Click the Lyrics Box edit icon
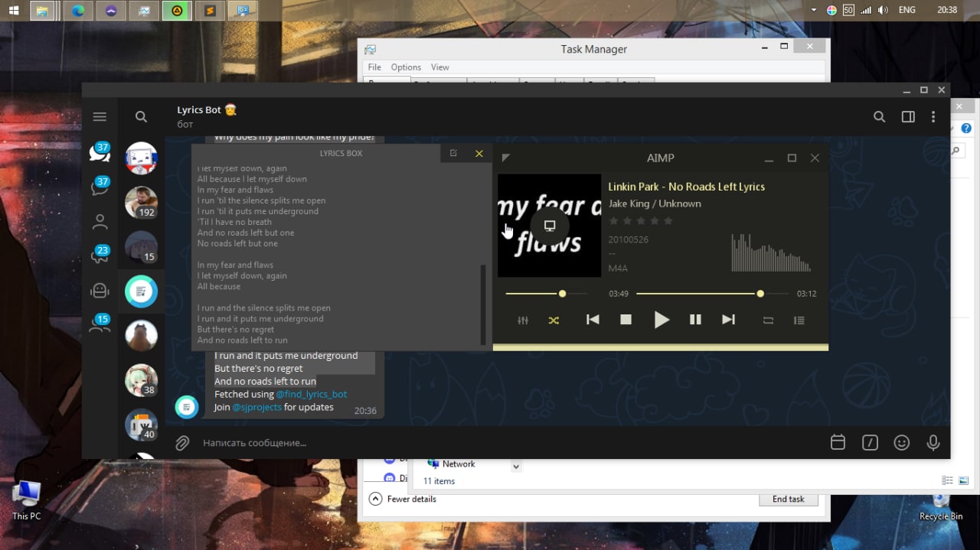The width and height of the screenshot is (980, 550). [453, 153]
